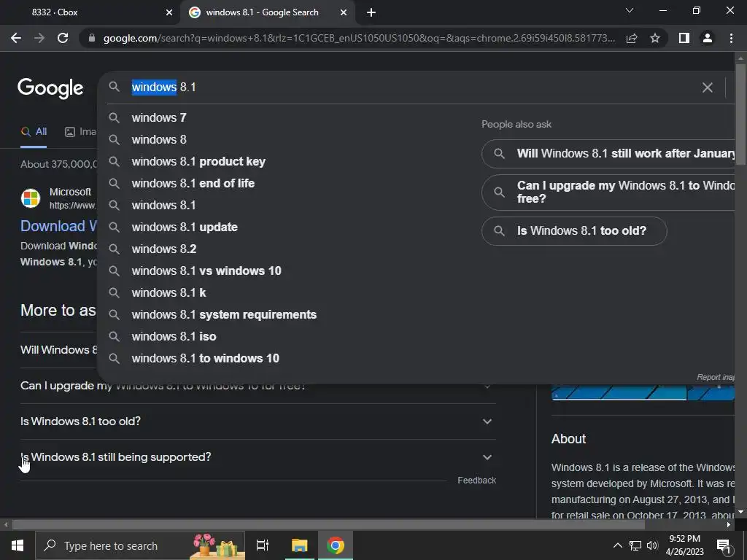The width and height of the screenshot is (747, 560).
Task: Select the windows 8.1 Google Search tab
Action: click(268, 12)
